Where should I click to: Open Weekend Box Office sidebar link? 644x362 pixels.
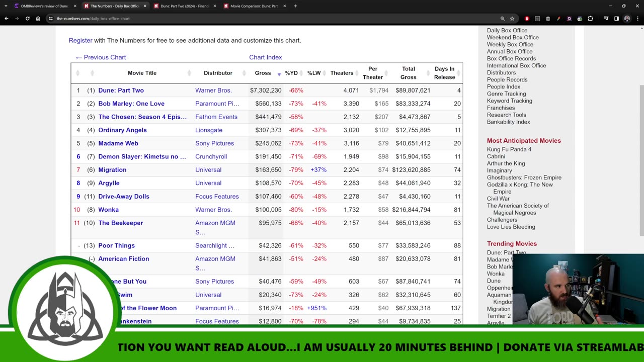pyautogui.click(x=513, y=37)
